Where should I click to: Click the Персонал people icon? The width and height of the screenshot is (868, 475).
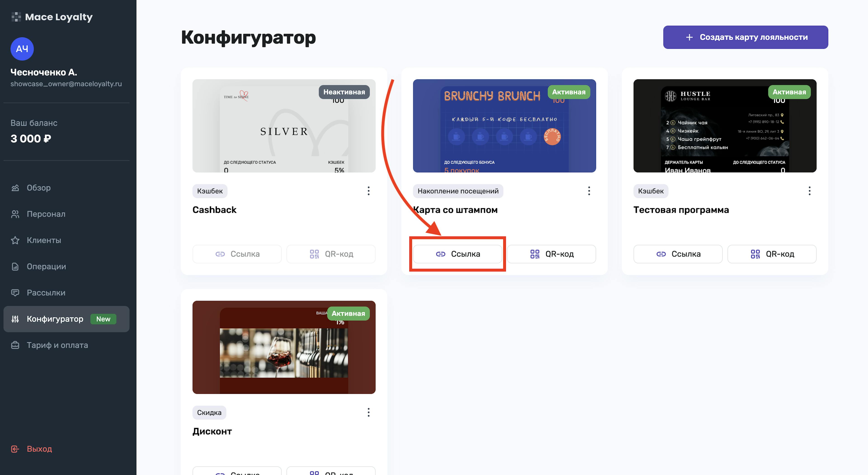pyautogui.click(x=15, y=214)
